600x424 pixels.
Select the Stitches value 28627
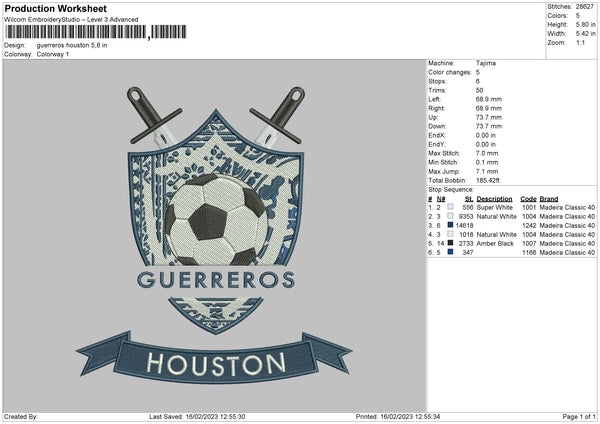[585, 7]
